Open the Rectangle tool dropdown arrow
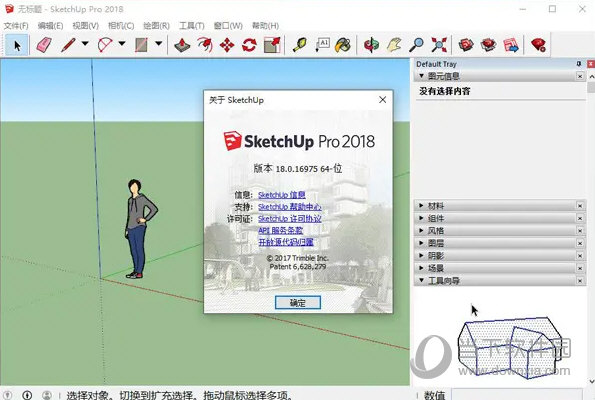This screenshot has width=595, height=400. point(159,44)
